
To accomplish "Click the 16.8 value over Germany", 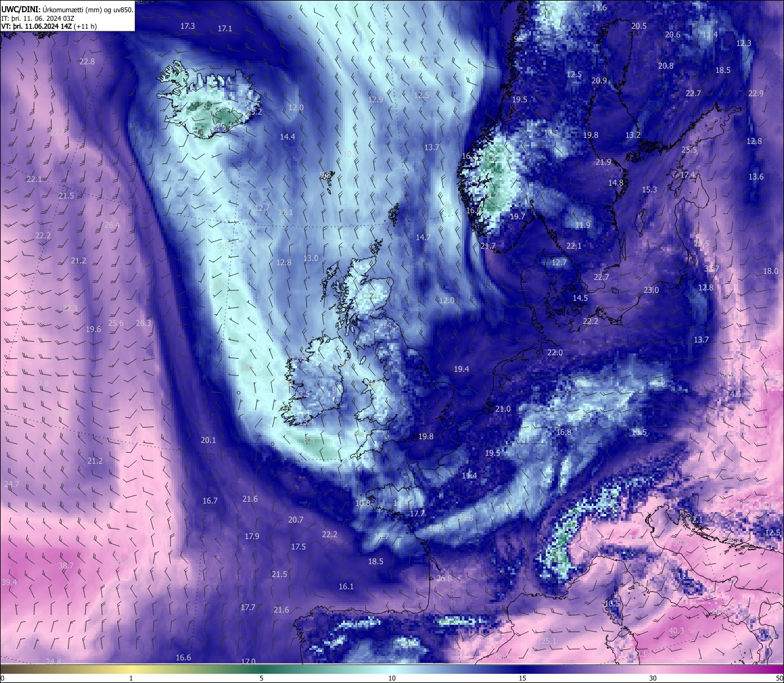I will (x=563, y=432).
